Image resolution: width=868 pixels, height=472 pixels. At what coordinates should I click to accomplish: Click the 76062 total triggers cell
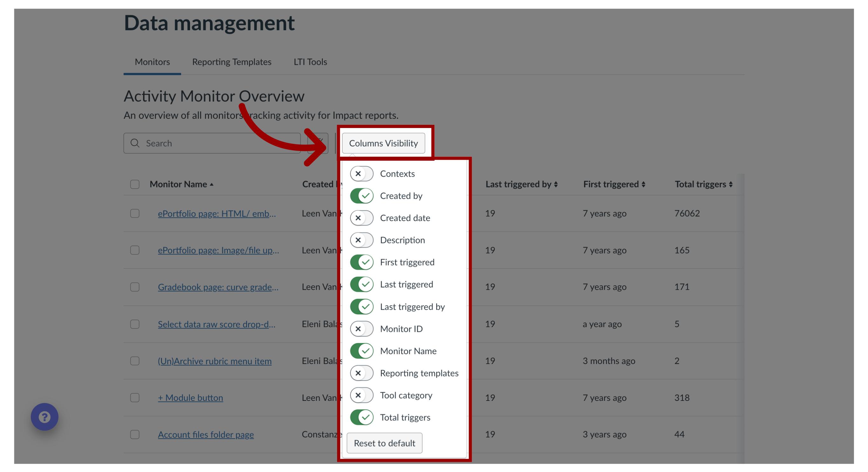(x=687, y=213)
